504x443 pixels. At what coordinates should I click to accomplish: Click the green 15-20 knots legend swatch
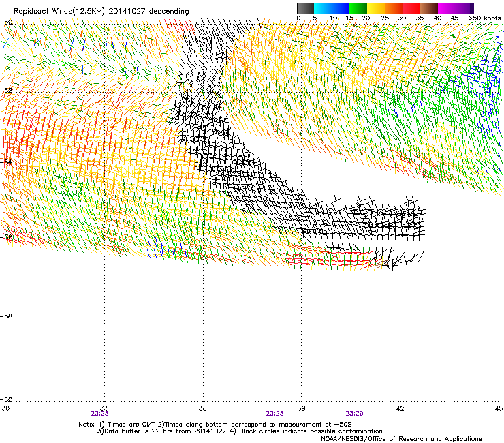pos(358,8)
